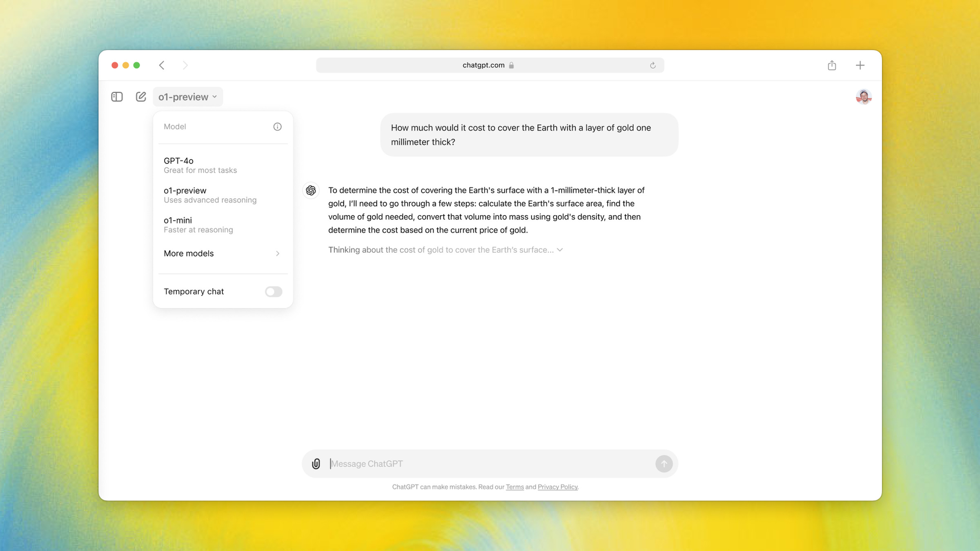Image resolution: width=980 pixels, height=551 pixels.
Task: Click the model info icon next to Model
Action: (277, 127)
